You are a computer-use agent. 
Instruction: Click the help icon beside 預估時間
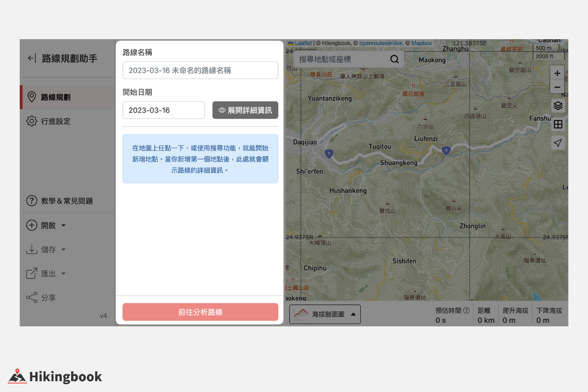coord(466,310)
